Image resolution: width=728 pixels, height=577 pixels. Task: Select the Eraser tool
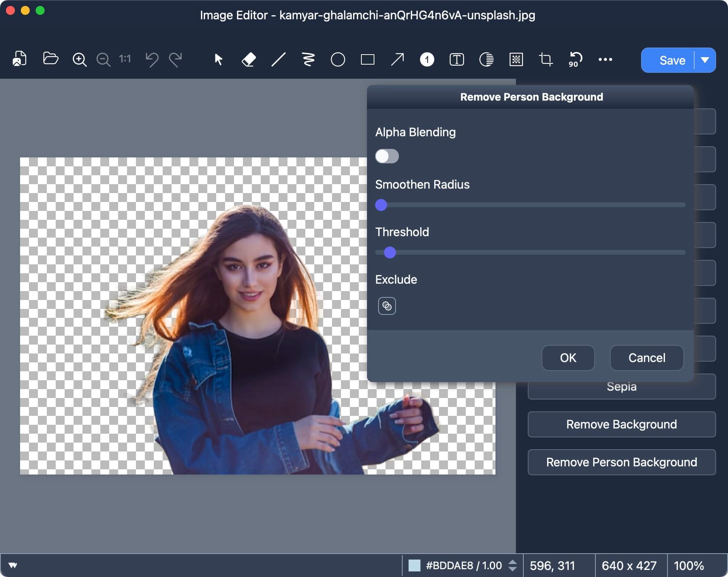pos(248,59)
